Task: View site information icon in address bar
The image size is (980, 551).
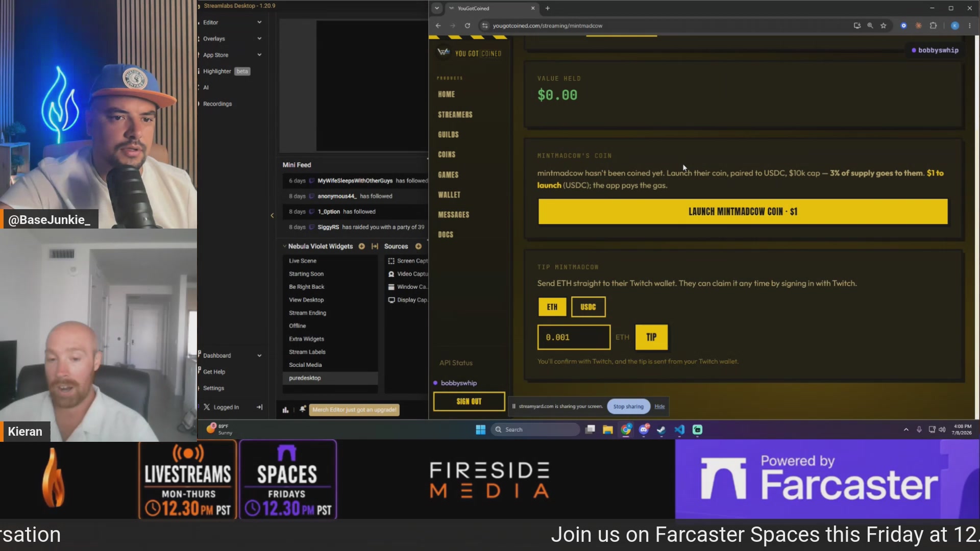Action: (485, 26)
